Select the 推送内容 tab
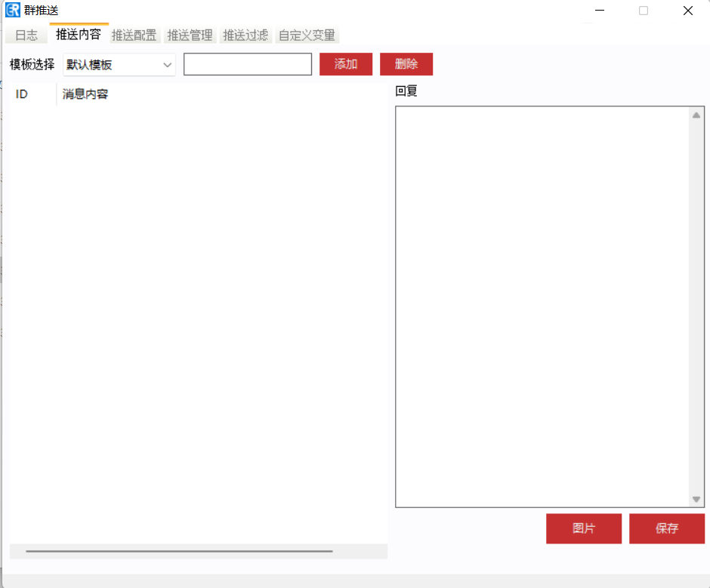This screenshot has width=710, height=588. coord(79,35)
